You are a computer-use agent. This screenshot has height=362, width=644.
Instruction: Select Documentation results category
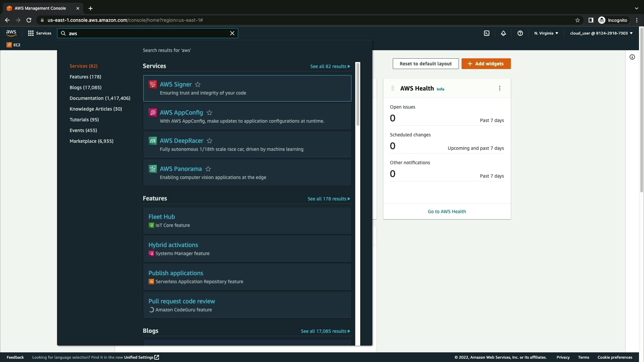[100, 98]
